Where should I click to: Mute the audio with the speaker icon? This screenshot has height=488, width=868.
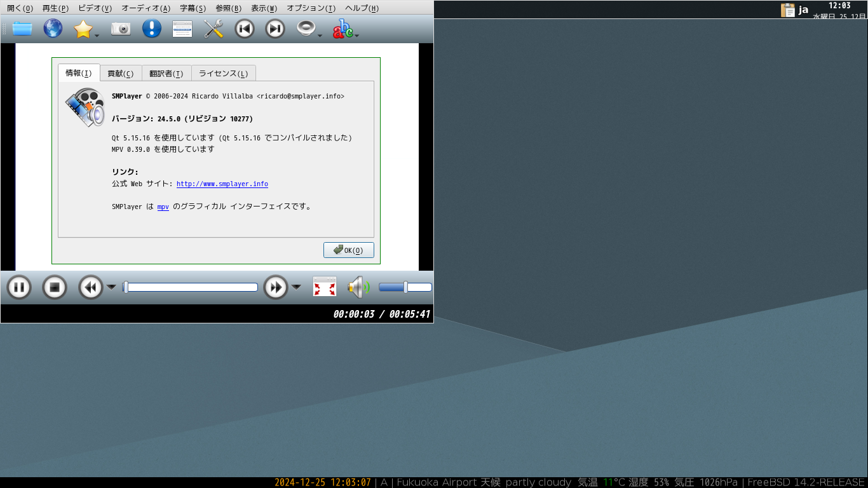tap(359, 287)
